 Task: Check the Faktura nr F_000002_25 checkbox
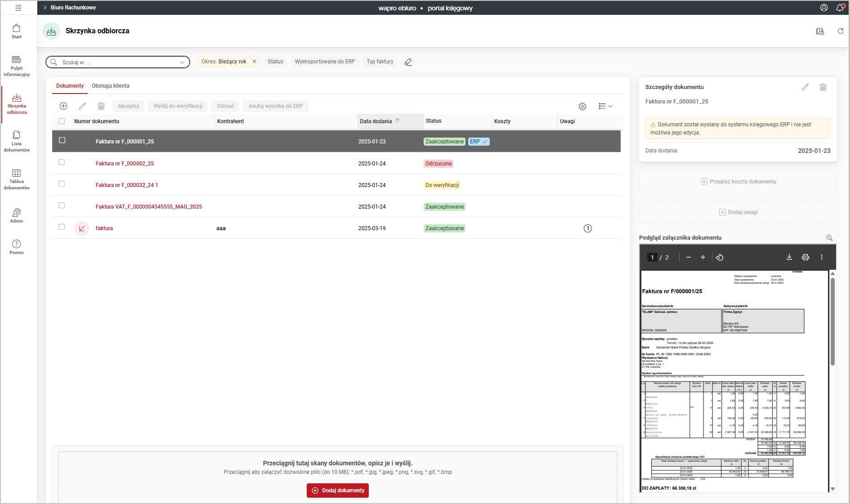tap(62, 162)
